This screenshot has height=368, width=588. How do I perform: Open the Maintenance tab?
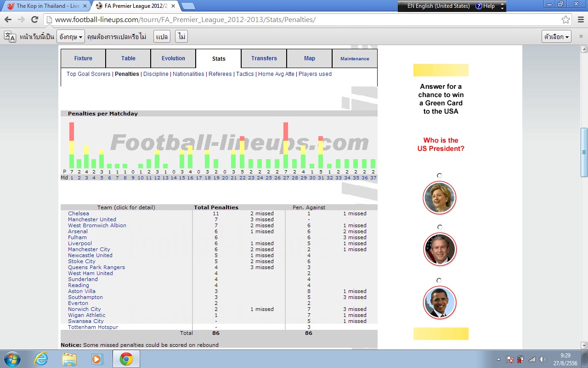(x=355, y=58)
